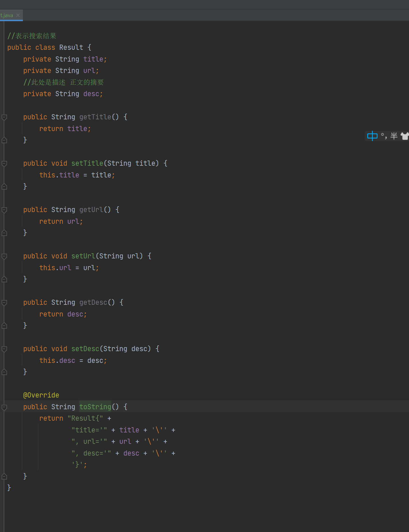The height and width of the screenshot is (532, 409).
Task: Close the t.java editor tab
Action: click(x=18, y=15)
